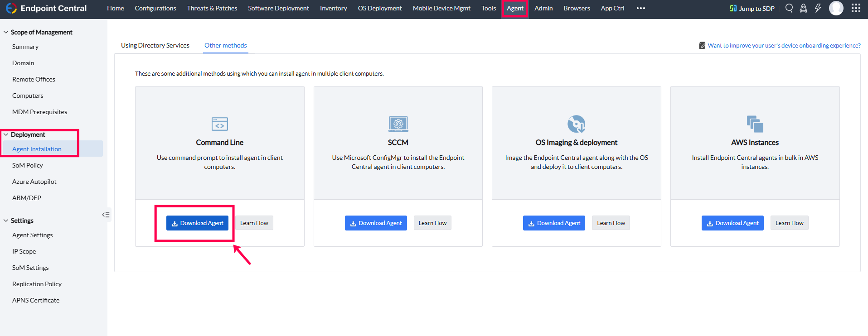This screenshot has width=868, height=336.
Task: Open SoM Settings in the sidebar
Action: (30, 268)
